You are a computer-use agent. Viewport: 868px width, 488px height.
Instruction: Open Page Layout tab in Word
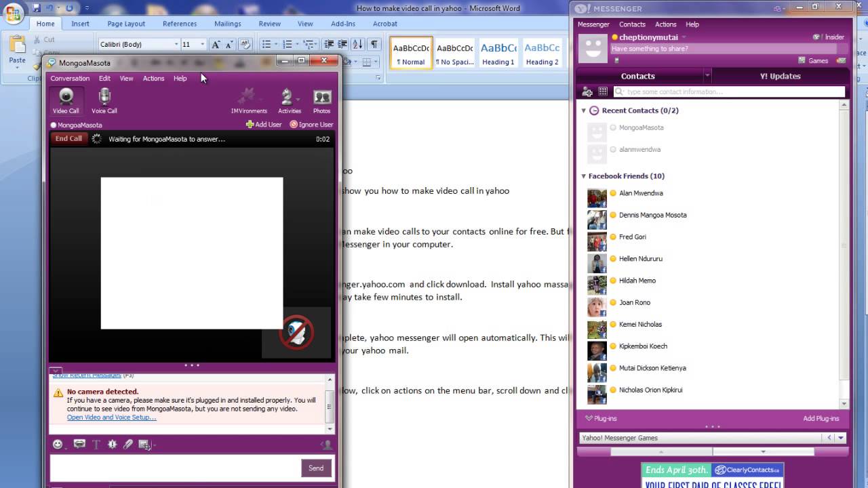click(126, 24)
